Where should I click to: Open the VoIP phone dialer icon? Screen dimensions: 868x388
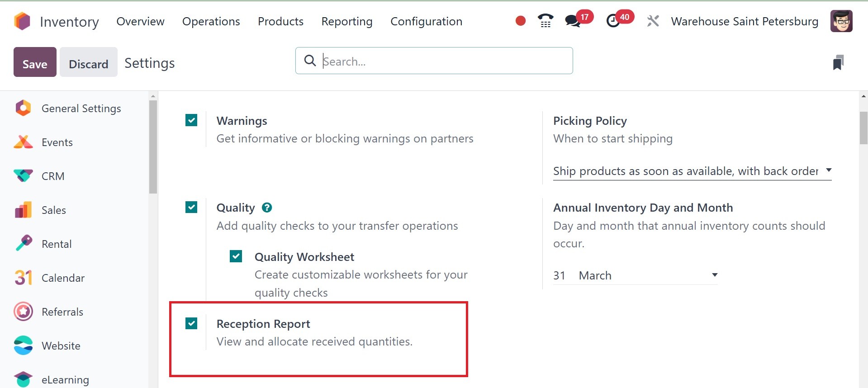click(545, 21)
